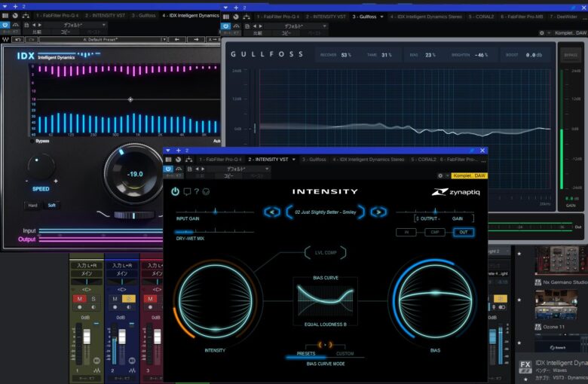Load the next Intensity preset arrow
Screen dimensions: 588x384
point(378,212)
